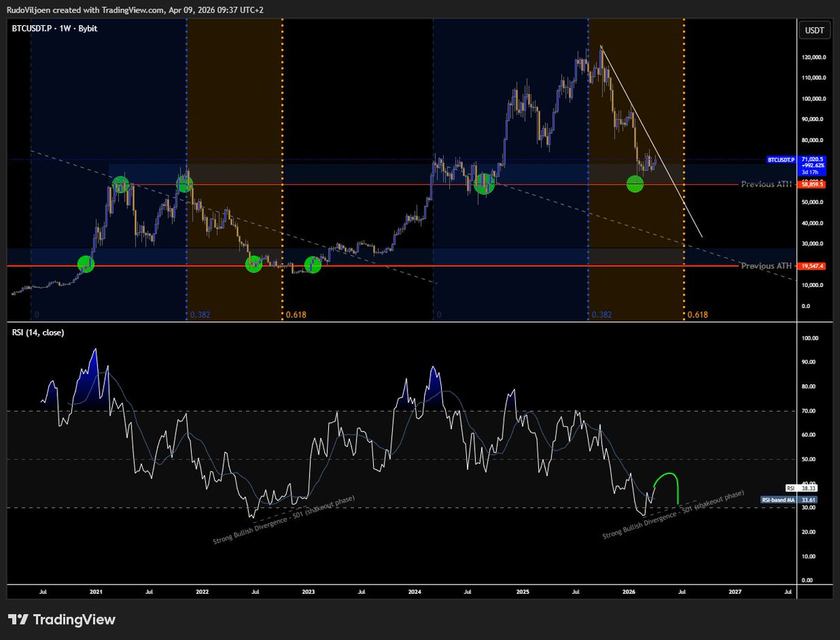
Task: Click the 2027 label on the time axis
Action: pos(734,592)
